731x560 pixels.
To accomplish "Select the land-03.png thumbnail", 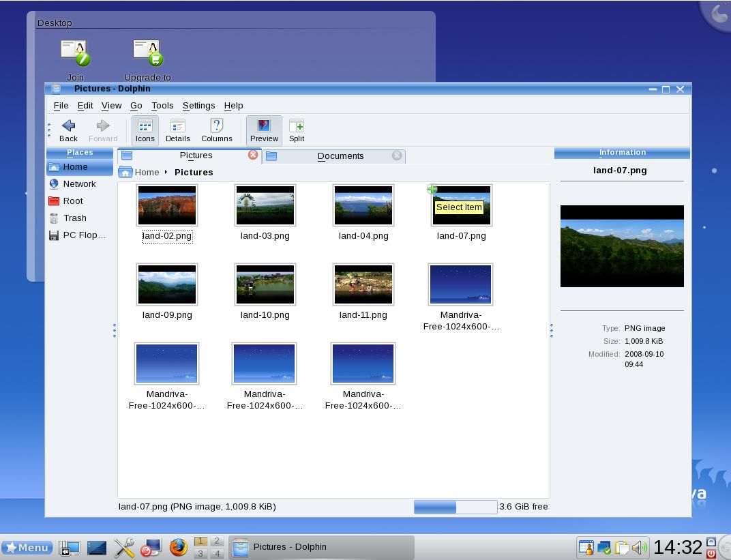I will point(265,205).
